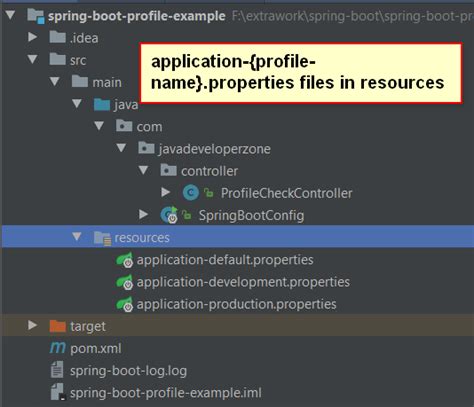Click the Maven m icon for pom.xml

pyautogui.click(x=58, y=348)
